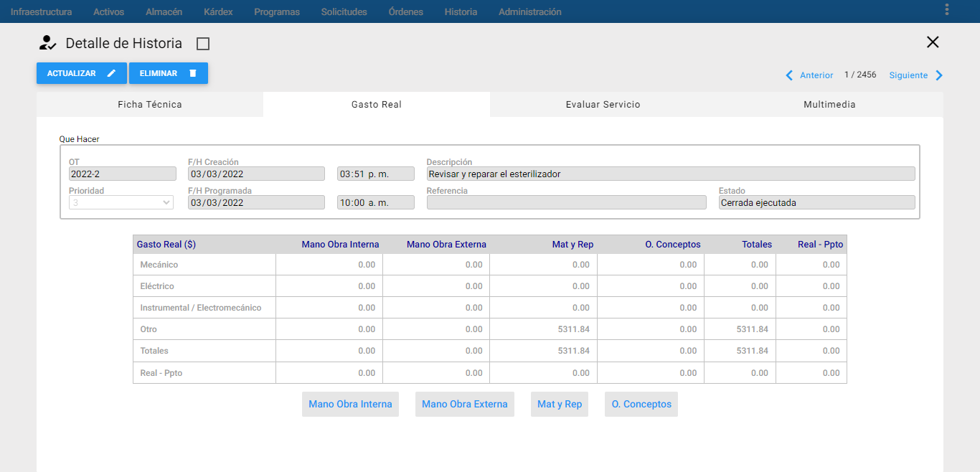Click the Descripción text field

pos(671,174)
